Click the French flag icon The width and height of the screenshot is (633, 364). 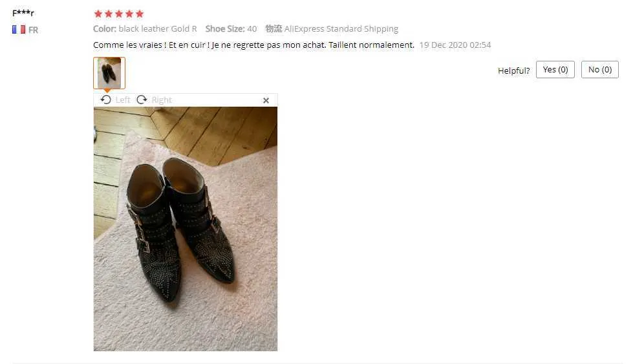[x=19, y=30]
